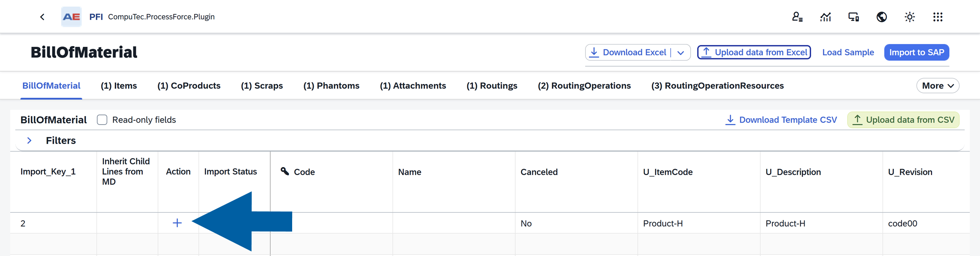Viewport: 980px width, 256px height.
Task: Click the device screen icon
Action: tap(853, 17)
